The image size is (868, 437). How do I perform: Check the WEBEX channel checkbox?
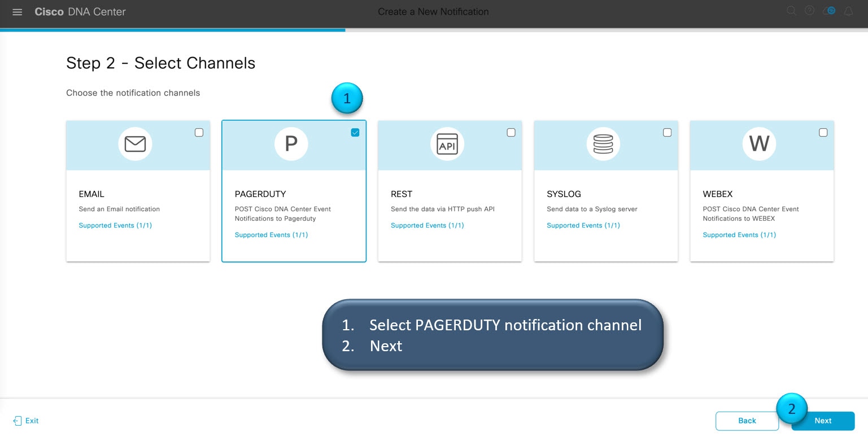click(x=823, y=133)
